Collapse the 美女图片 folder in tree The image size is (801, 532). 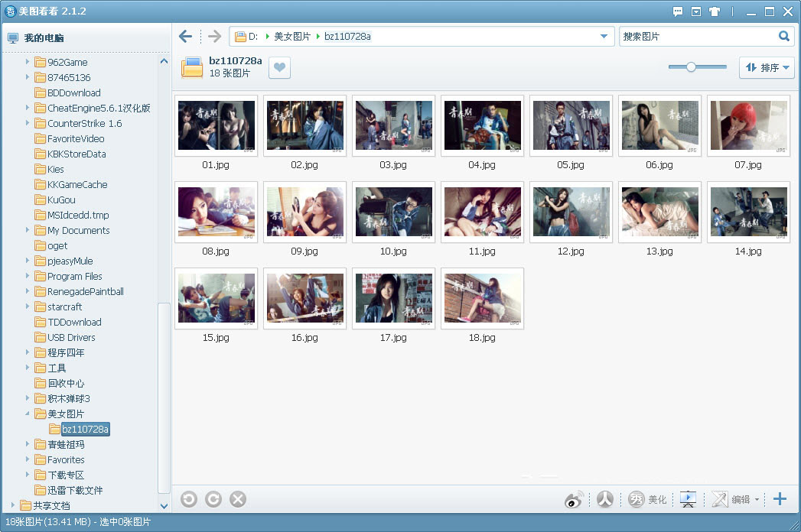pyautogui.click(x=28, y=414)
